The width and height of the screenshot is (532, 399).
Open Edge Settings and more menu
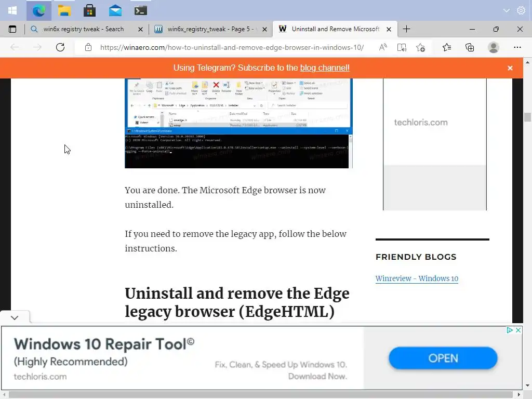(517, 47)
